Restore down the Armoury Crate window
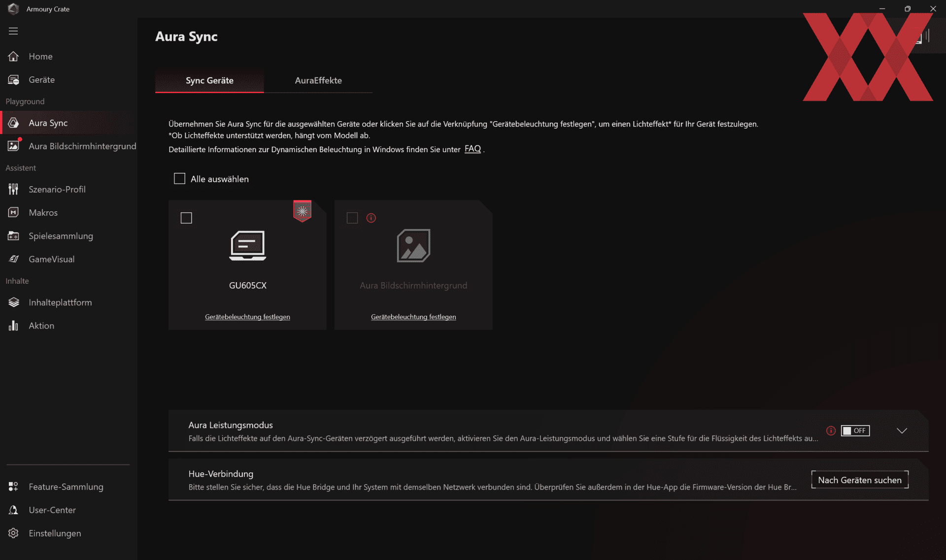 [907, 9]
